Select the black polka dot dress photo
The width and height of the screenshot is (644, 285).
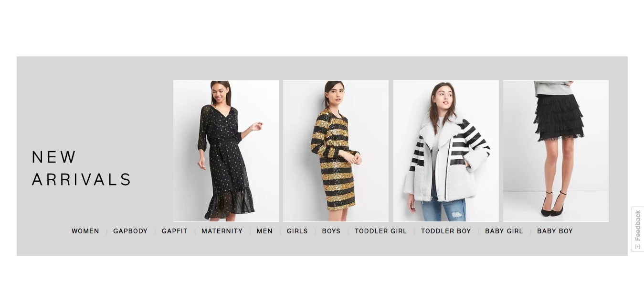click(226, 151)
